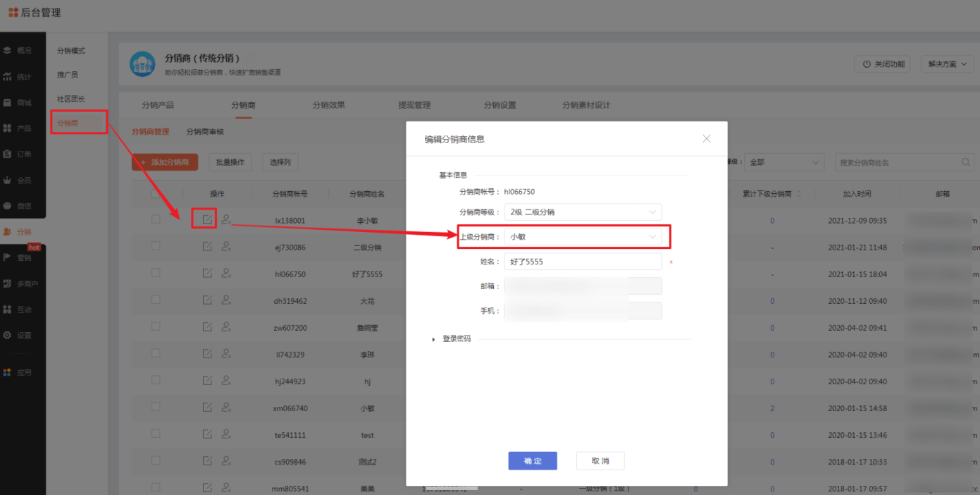This screenshot has width=980, height=495.
Task: Click the 批量操作 button
Action: click(x=230, y=162)
